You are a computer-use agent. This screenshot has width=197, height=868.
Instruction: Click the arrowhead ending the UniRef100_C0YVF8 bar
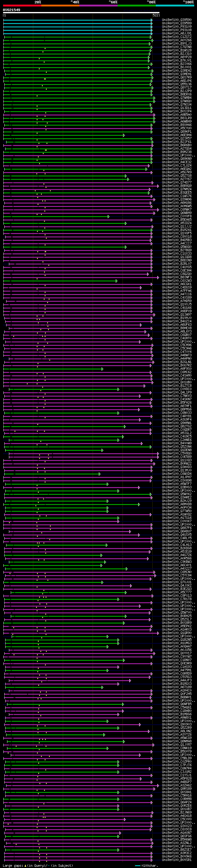[x=108, y=216]
